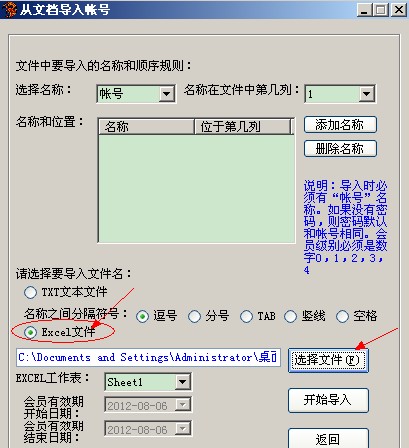Screen dimensions: 409x448
Task: Click the 添加名称 button
Action: [340, 125]
